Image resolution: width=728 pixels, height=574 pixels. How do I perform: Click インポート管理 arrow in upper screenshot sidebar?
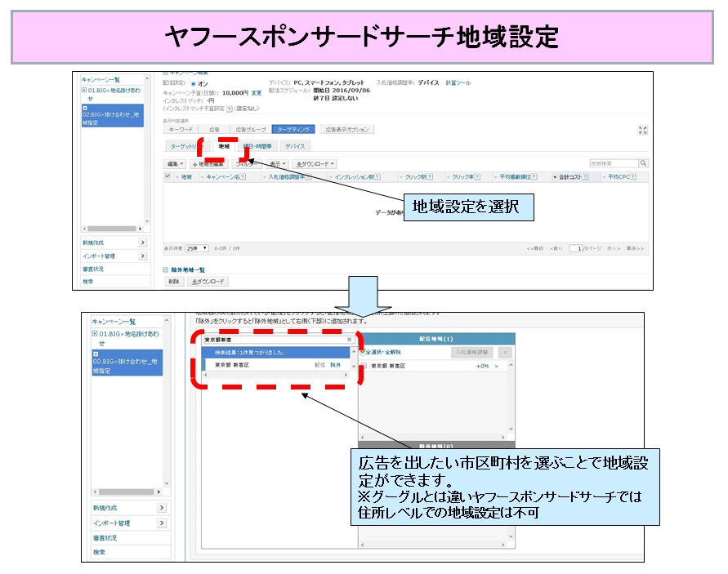pyautogui.click(x=142, y=256)
